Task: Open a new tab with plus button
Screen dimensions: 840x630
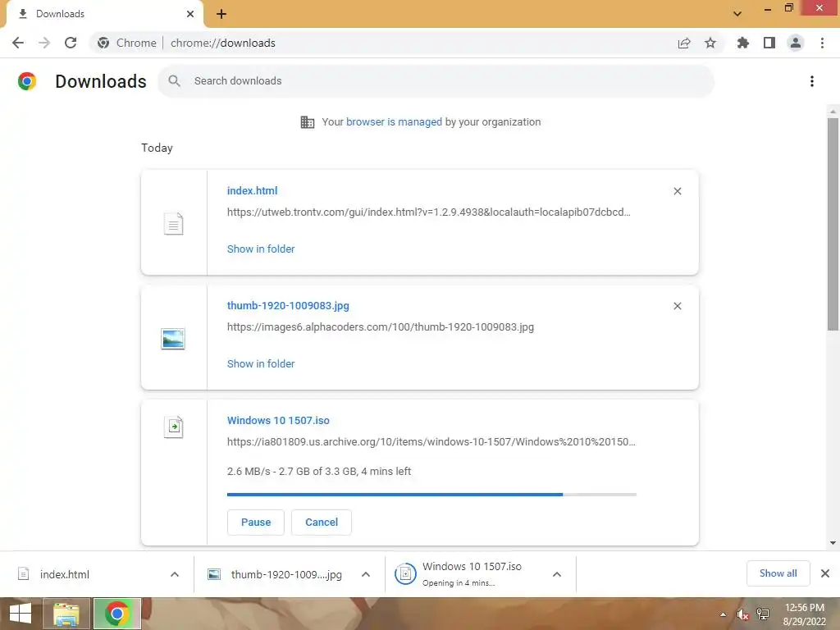Action: tap(221, 14)
